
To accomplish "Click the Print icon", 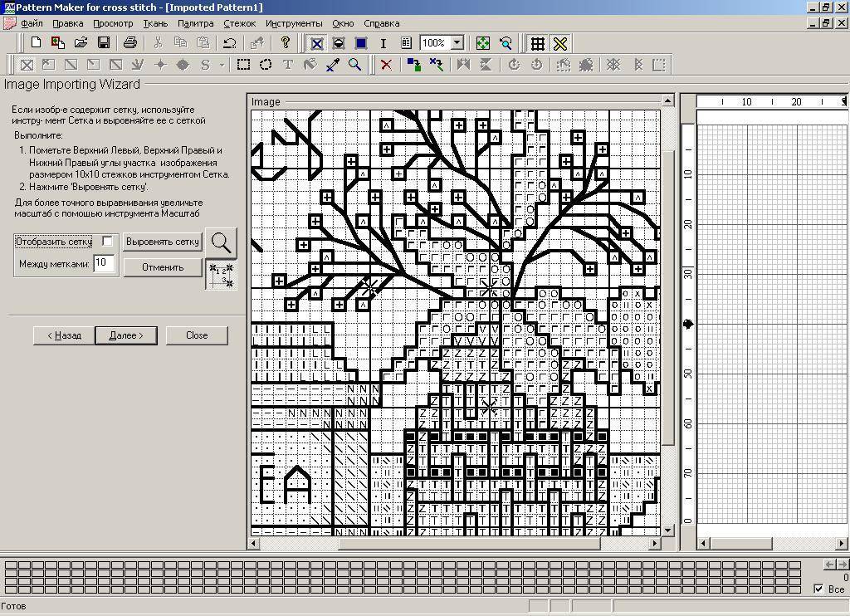I will (130, 43).
